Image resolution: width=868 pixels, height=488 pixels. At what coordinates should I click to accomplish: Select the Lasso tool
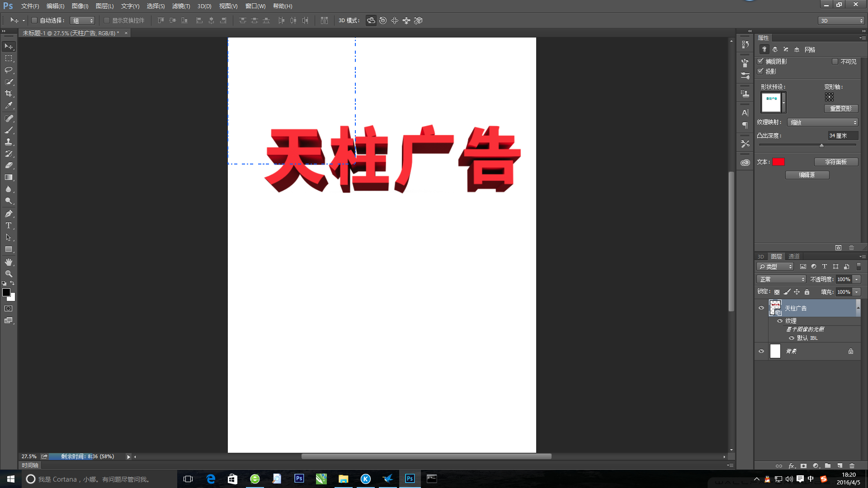coord(9,70)
